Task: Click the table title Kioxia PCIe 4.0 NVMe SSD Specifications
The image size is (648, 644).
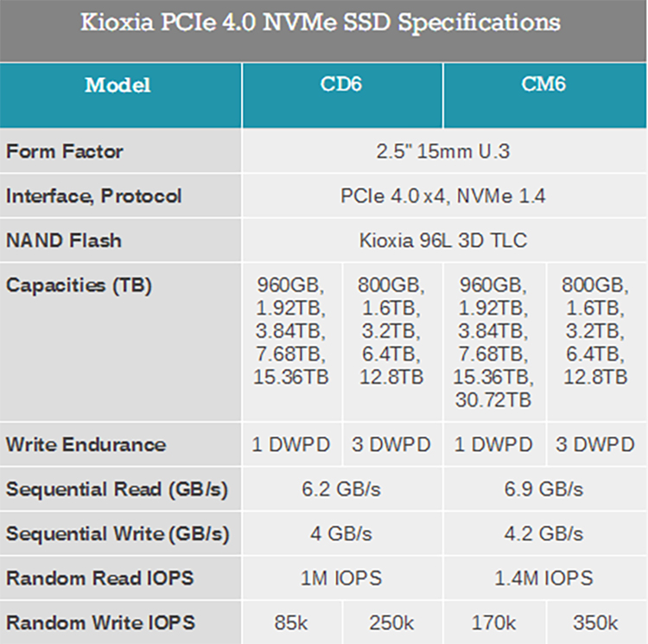Action: tap(321, 23)
